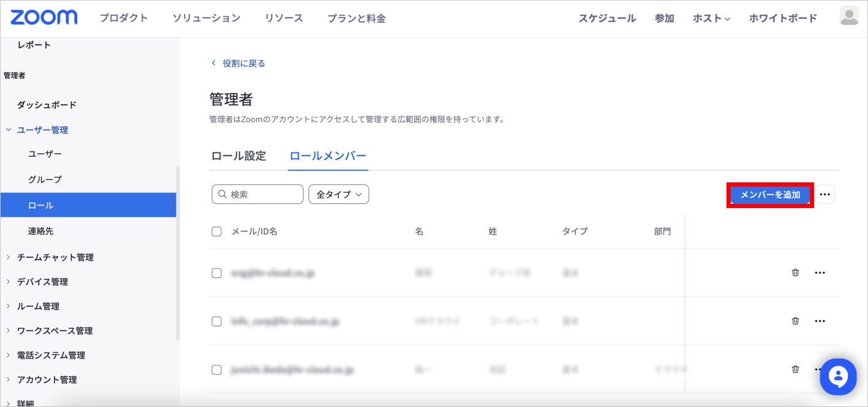Open the support chat bubble
The image size is (868, 407).
pyautogui.click(x=838, y=377)
